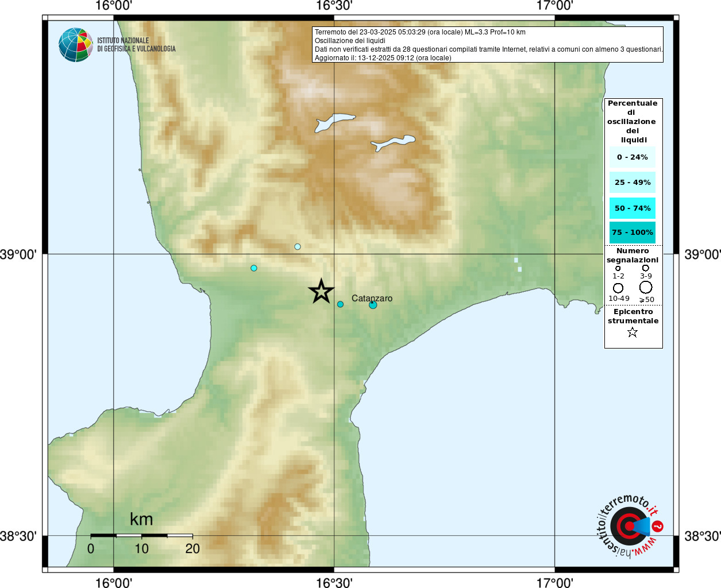This screenshot has width=721, height=588.
Task: Click the haisentitoilterremoto.it logo
Action: pyautogui.click(x=630, y=526)
